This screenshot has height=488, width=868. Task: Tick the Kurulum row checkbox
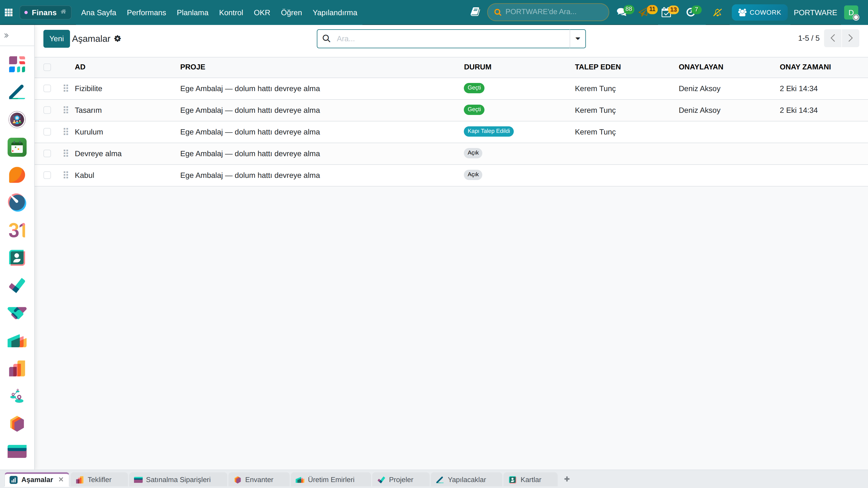[x=47, y=132]
